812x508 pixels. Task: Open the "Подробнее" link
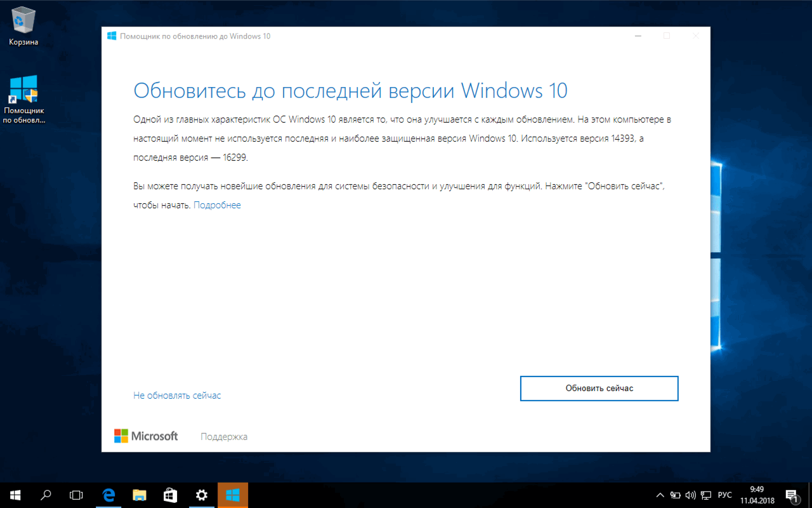(217, 205)
